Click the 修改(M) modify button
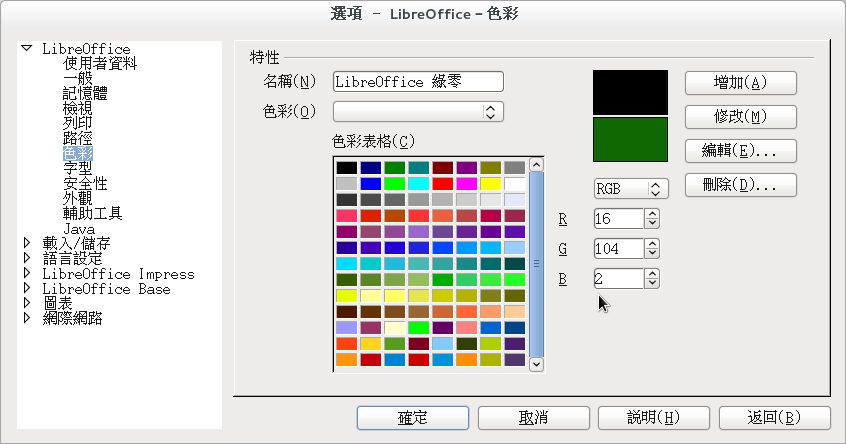This screenshot has height=444, width=846. (741, 117)
